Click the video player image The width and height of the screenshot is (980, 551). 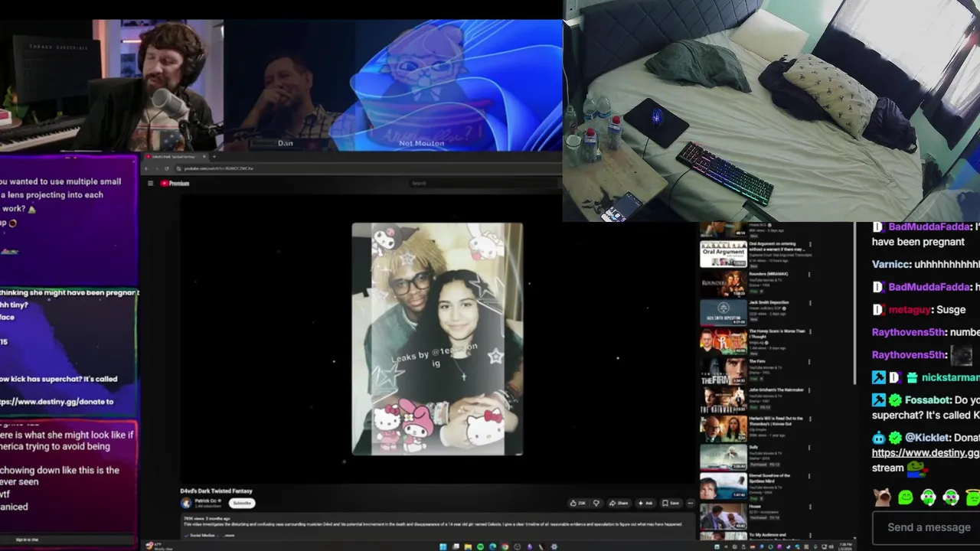437,339
